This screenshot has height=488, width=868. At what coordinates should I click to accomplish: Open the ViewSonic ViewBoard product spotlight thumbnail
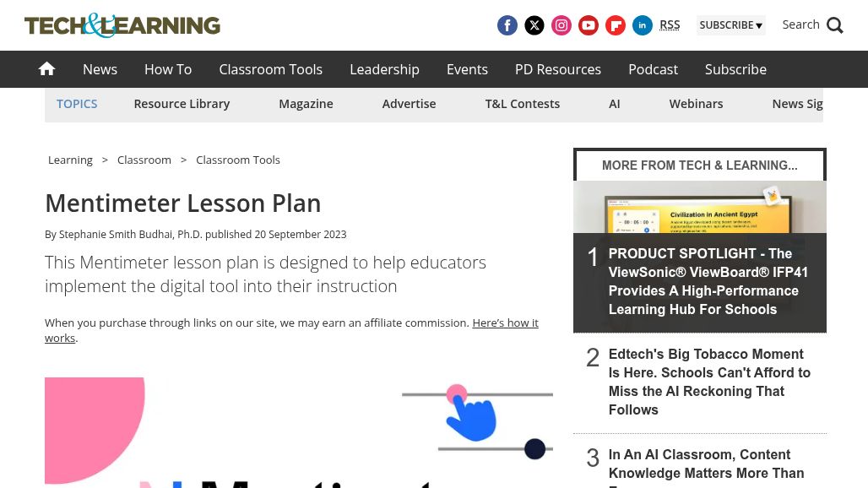coord(700,207)
